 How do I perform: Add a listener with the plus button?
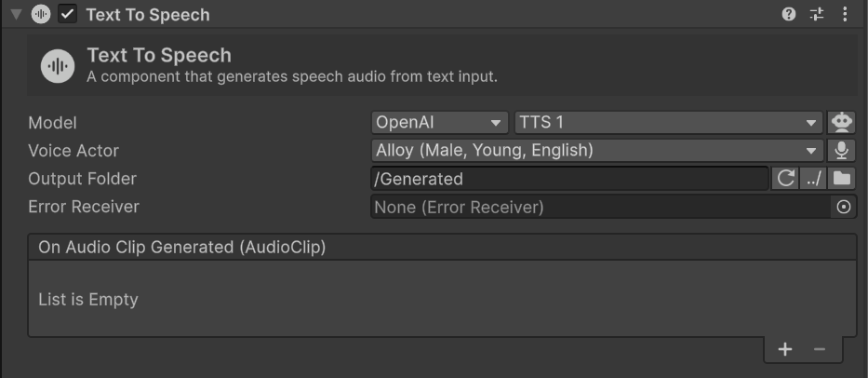tap(785, 349)
